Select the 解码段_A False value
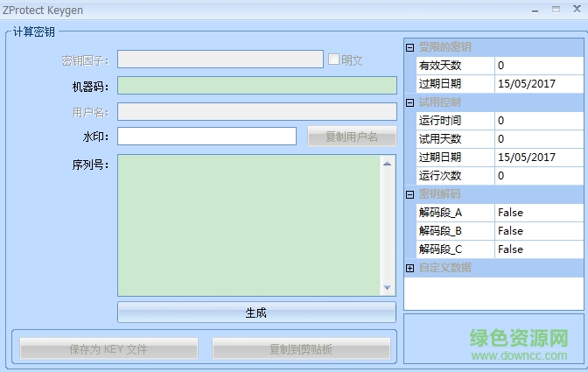588x372 pixels. click(x=539, y=213)
